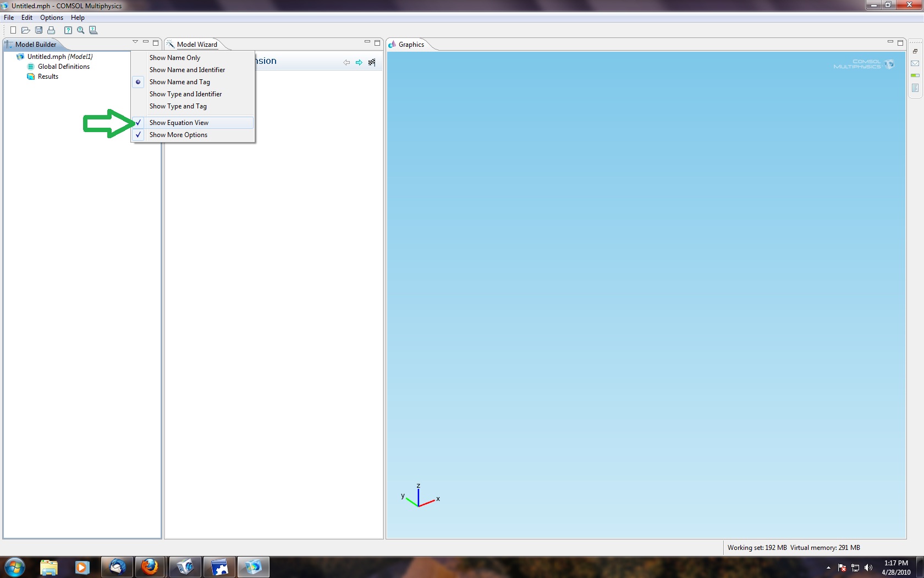Open the Messages envelope icon on right sidebar
924x578 pixels.
pos(915,63)
